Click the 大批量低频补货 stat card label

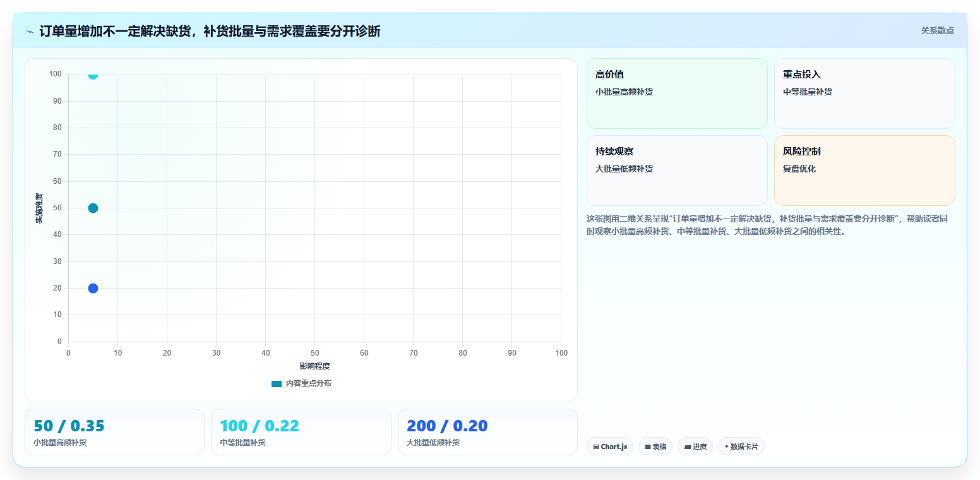pos(433,443)
